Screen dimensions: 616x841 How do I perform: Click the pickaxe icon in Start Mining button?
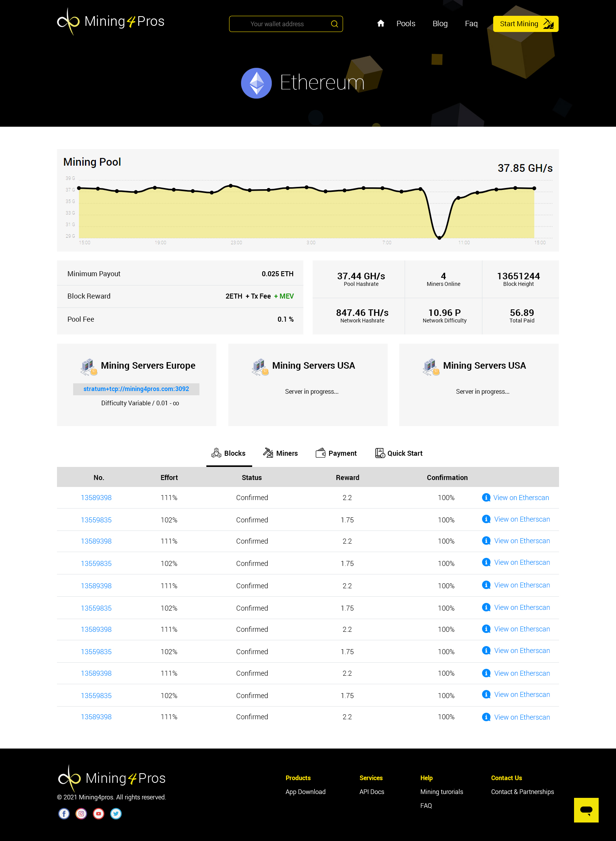(x=548, y=24)
